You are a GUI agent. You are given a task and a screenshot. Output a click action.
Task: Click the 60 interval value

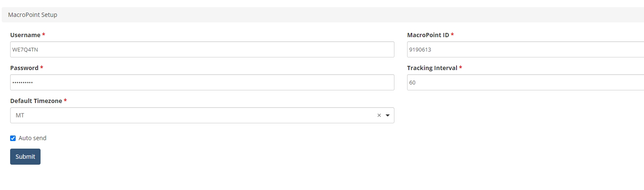(412, 83)
